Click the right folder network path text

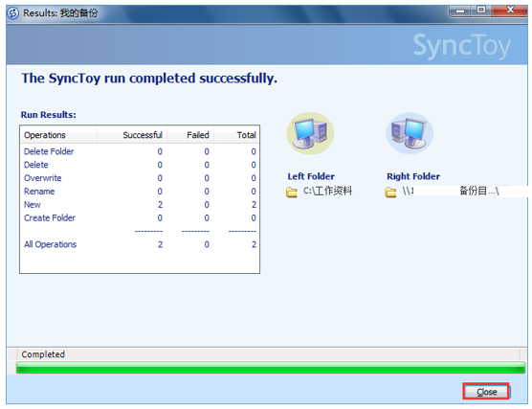451,191
